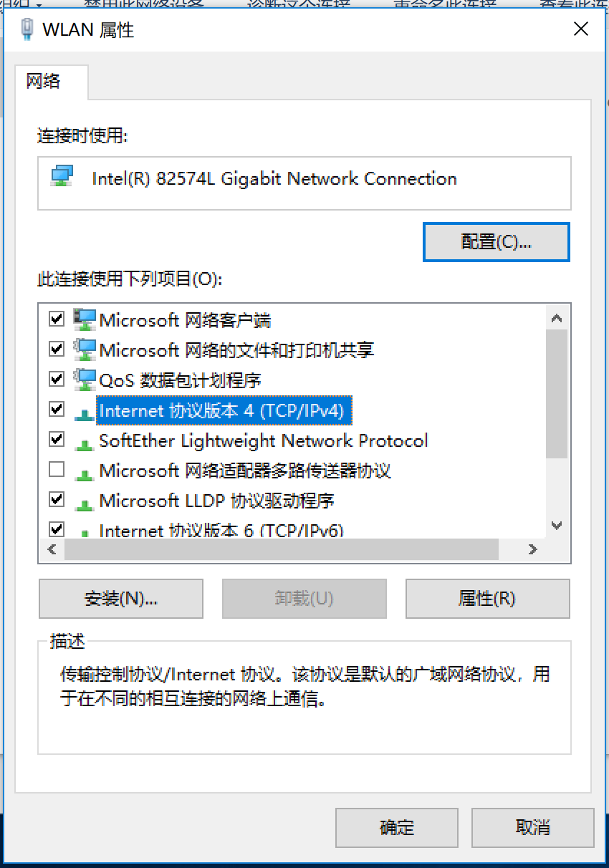Screen dimensions: 609x868
Task: Uncheck Internet 协议版本 6 (TCP/IPv6) checkbox
Action: tap(56, 529)
